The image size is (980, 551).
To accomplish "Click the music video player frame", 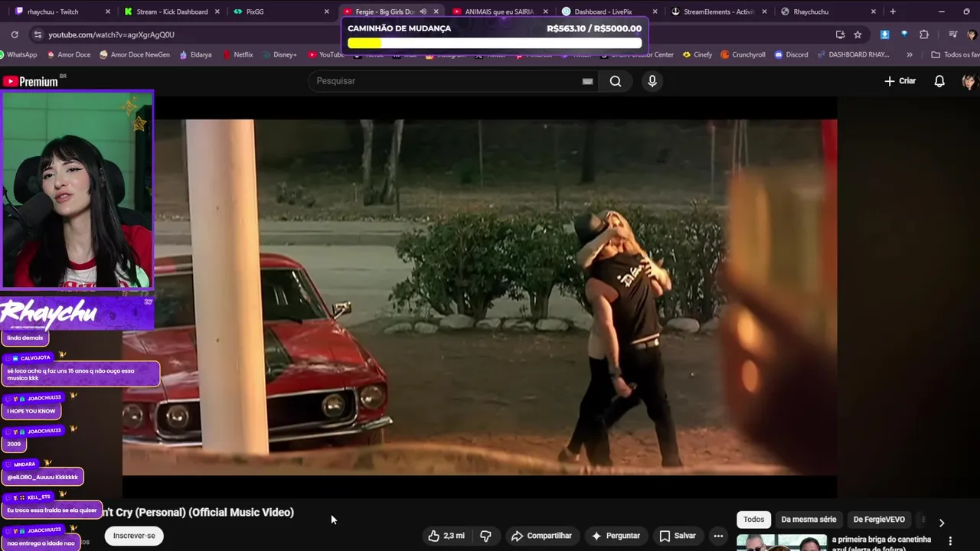I will coord(479,297).
